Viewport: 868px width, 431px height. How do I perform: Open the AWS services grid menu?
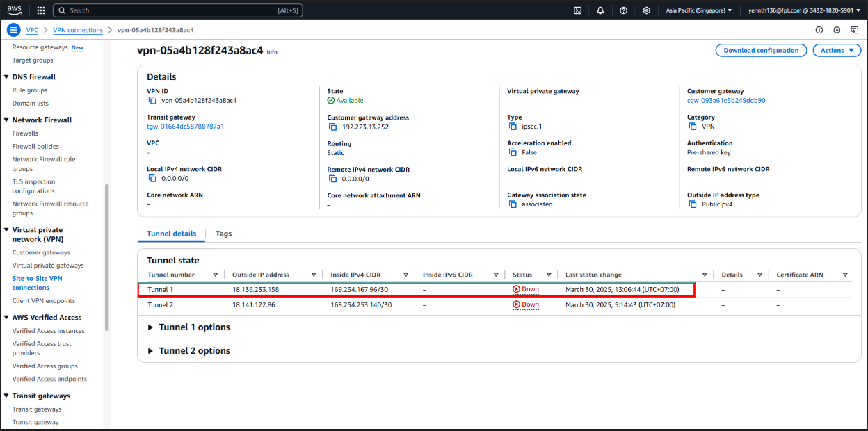41,10
